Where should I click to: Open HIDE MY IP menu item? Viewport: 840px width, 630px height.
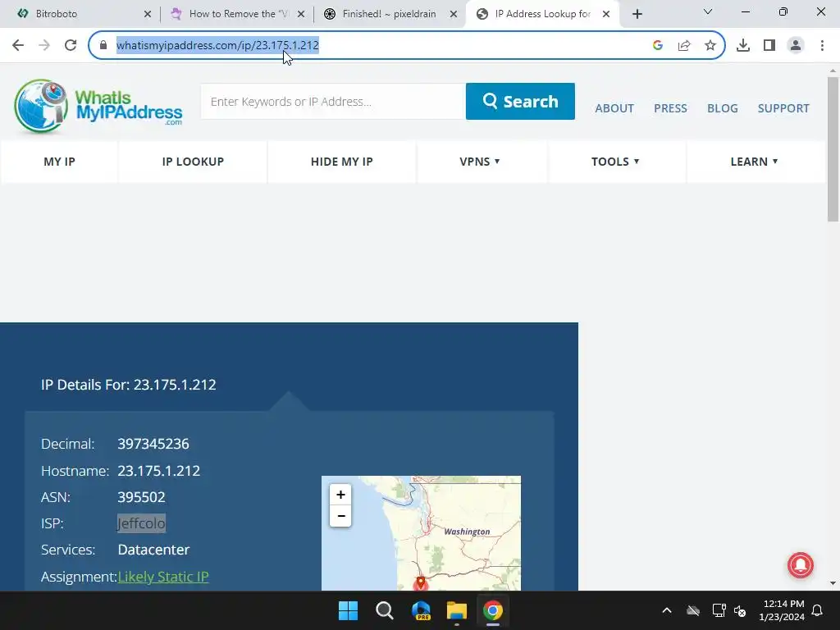[x=342, y=162]
